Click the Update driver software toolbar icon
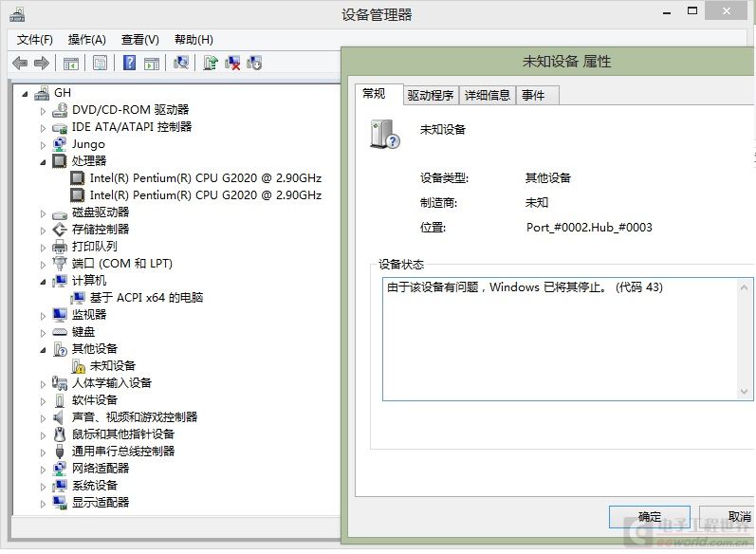 (211, 63)
